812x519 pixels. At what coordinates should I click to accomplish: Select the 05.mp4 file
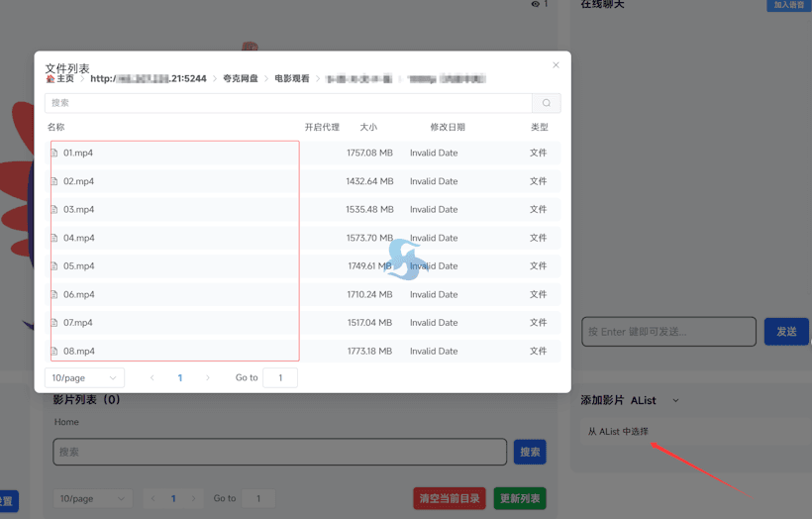tap(78, 265)
